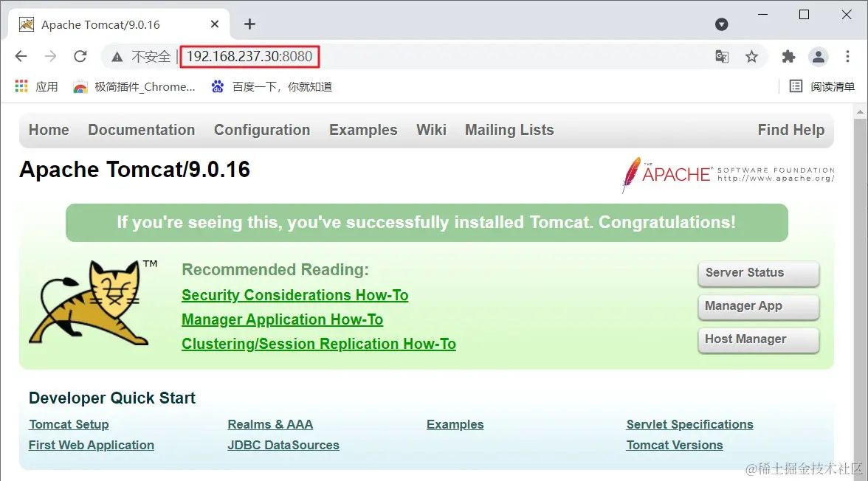Click the vertical page scrollbar track
868x481 pixels.
[860, 299]
